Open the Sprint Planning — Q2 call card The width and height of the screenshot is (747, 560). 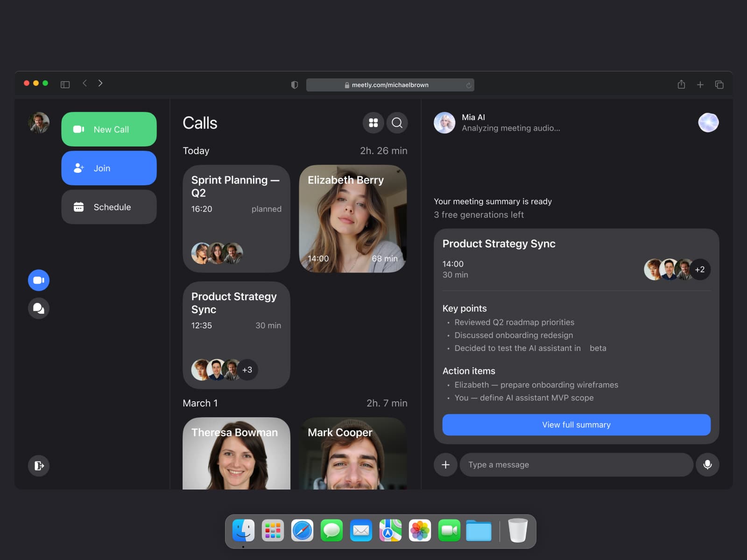pyautogui.click(x=236, y=218)
